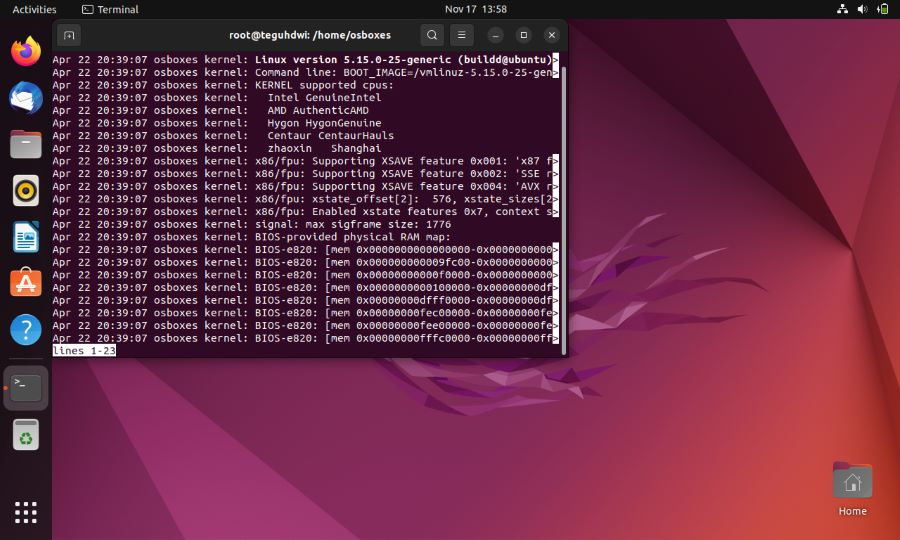
Task: Click the BIOS-e820 line with 0x00000000fffc0000
Action: point(305,337)
